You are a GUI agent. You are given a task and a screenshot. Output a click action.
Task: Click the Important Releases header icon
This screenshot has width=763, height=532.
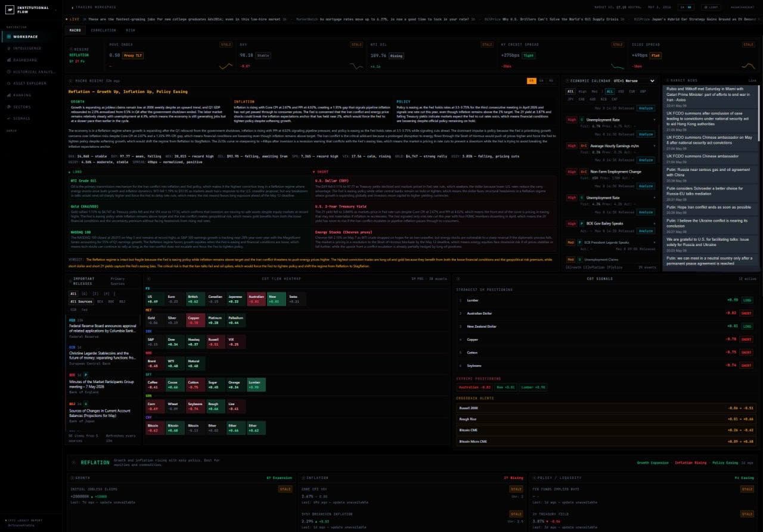[69, 281]
